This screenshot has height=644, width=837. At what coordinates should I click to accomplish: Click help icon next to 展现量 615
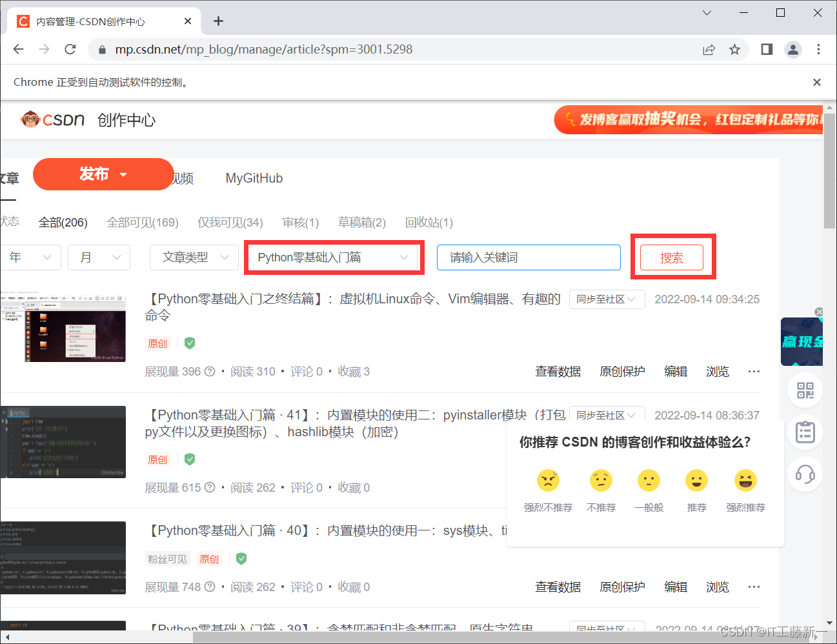[210, 487]
